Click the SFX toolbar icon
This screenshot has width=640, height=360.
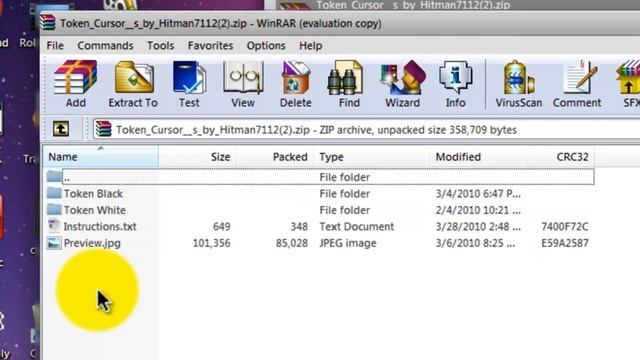pos(629,84)
